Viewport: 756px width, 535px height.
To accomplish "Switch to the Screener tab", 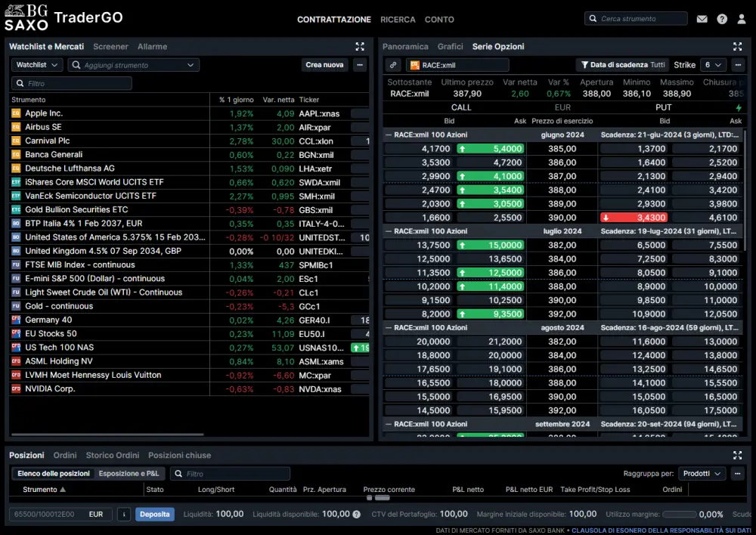I will click(x=110, y=46).
